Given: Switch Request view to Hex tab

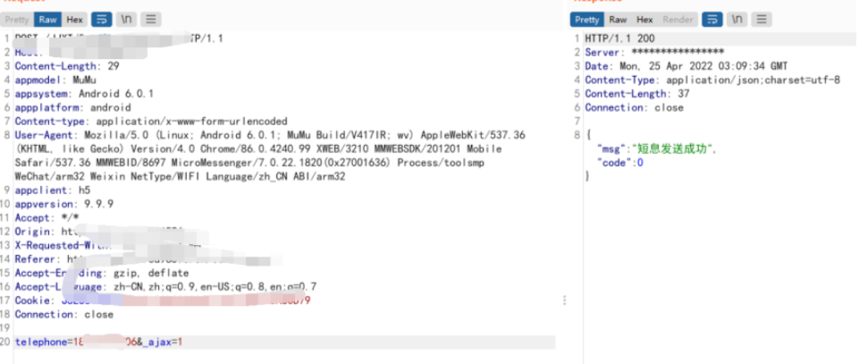Looking at the screenshot, I should pyautogui.click(x=75, y=20).
